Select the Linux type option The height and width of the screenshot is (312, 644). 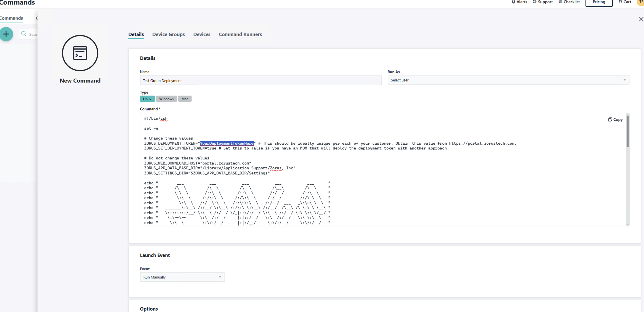pyautogui.click(x=147, y=99)
